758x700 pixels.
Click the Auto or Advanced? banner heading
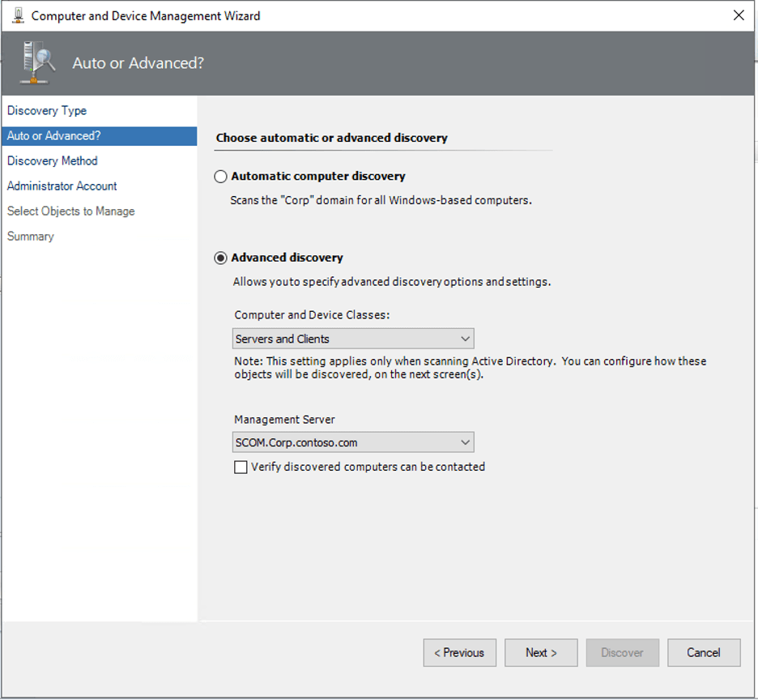pyautogui.click(x=138, y=63)
